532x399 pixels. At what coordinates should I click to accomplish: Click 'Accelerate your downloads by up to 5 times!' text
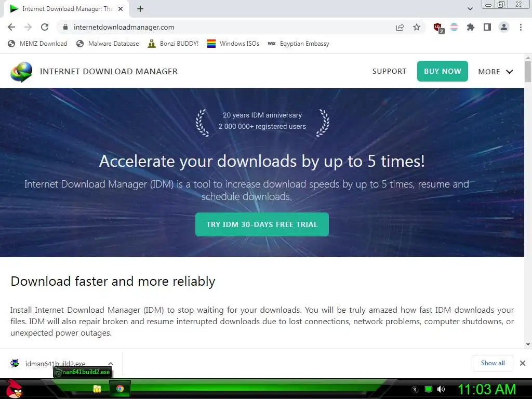pyautogui.click(x=262, y=161)
